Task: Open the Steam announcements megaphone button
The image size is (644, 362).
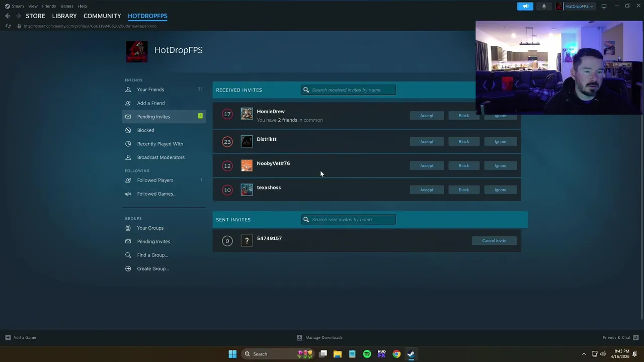Action: (x=525, y=6)
